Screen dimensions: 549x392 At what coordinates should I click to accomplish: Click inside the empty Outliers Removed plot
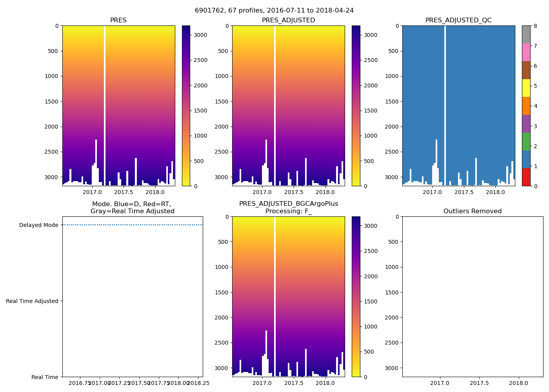pos(473,297)
